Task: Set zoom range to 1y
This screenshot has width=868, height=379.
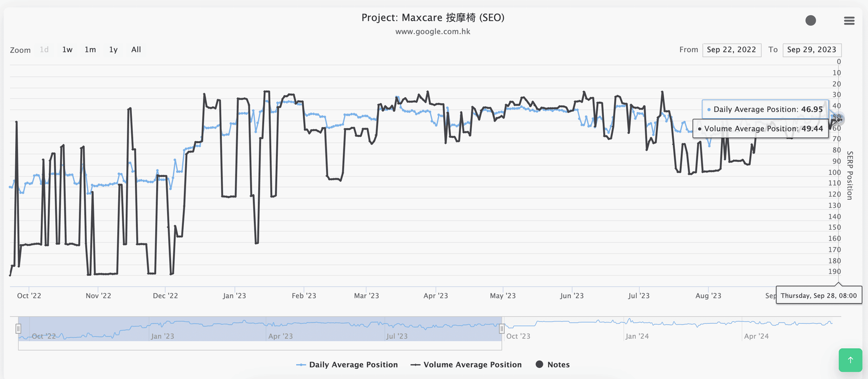Action: coord(113,50)
